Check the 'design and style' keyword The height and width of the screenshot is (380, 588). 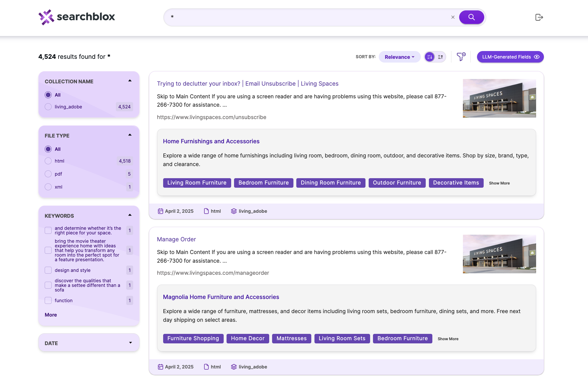point(48,270)
